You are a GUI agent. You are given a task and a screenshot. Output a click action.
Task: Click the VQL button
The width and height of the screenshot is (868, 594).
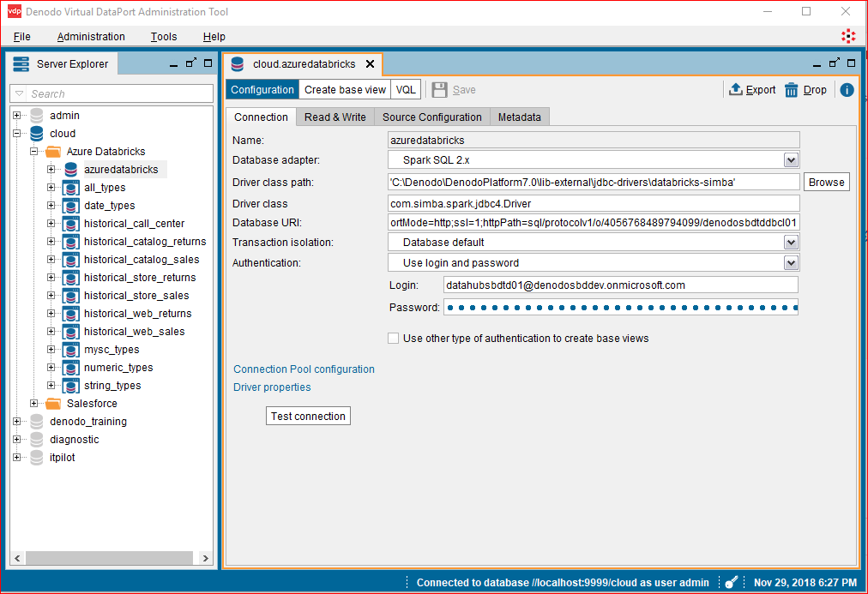[406, 90]
